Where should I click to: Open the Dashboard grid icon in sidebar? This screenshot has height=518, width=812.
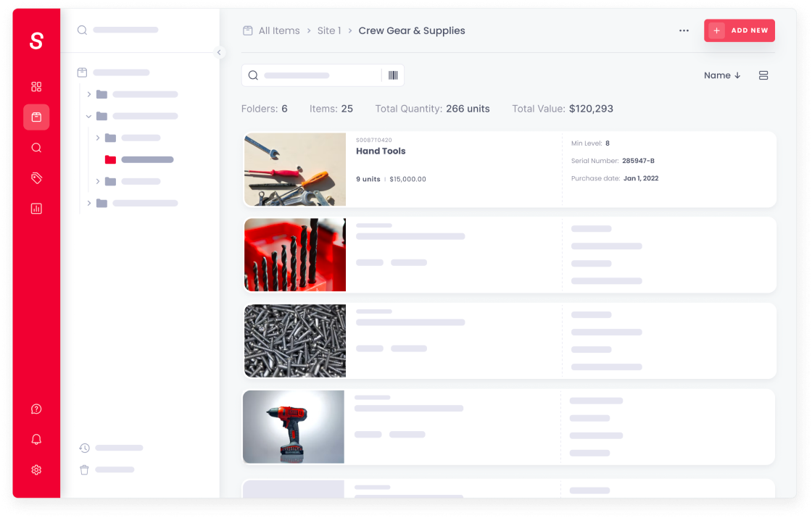[36, 86]
